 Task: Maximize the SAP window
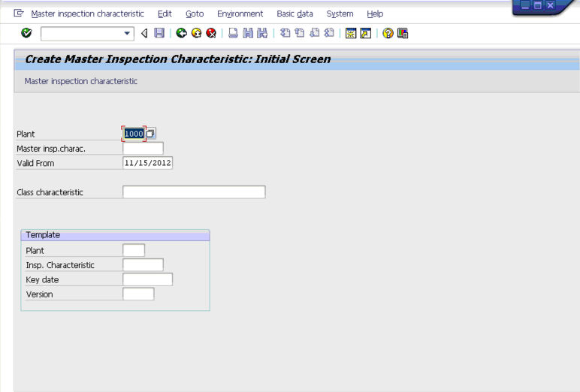pos(537,5)
